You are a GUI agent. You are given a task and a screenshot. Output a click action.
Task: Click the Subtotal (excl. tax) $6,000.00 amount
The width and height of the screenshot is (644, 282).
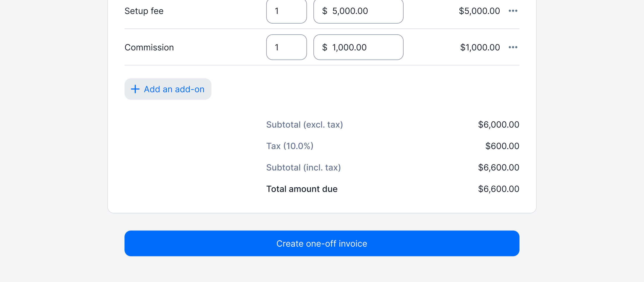click(x=499, y=125)
